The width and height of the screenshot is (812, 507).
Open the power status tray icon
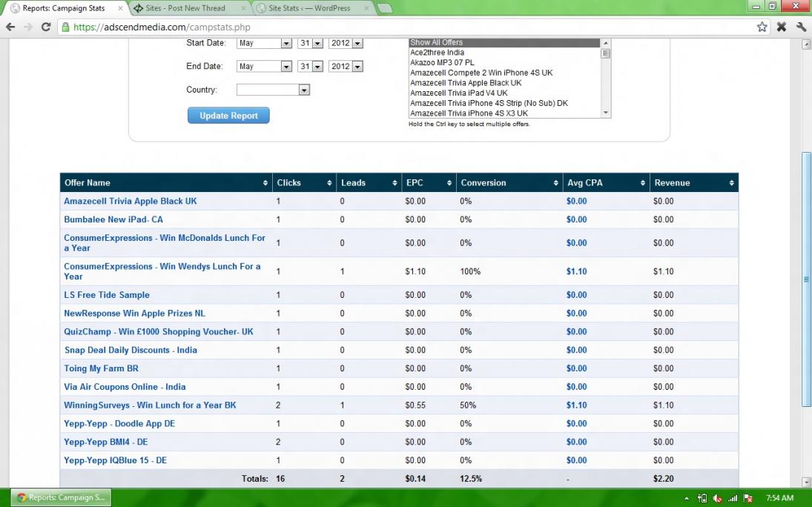coord(702,498)
